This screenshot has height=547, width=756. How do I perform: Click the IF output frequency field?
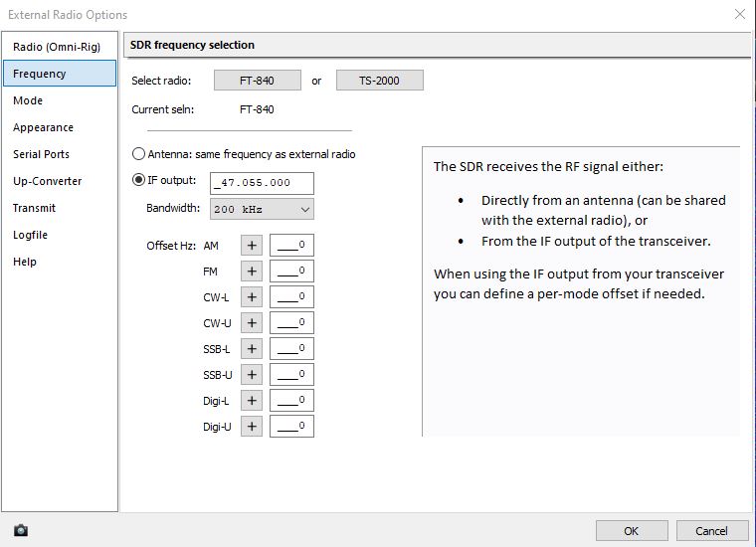(262, 183)
